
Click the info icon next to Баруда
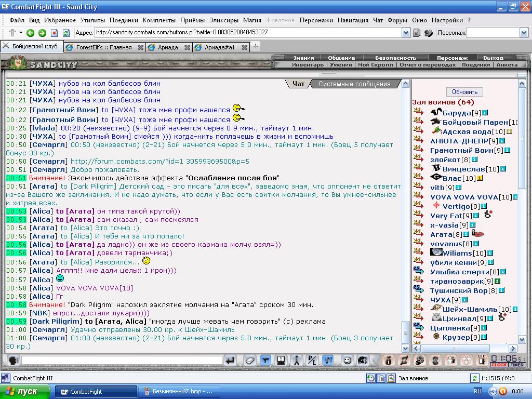(485, 113)
